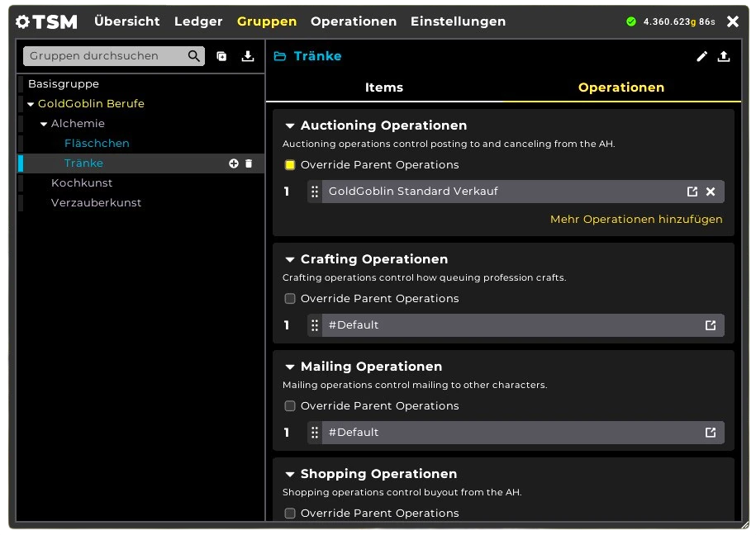Open the Einstellungen menu
756x535 pixels.
(458, 21)
